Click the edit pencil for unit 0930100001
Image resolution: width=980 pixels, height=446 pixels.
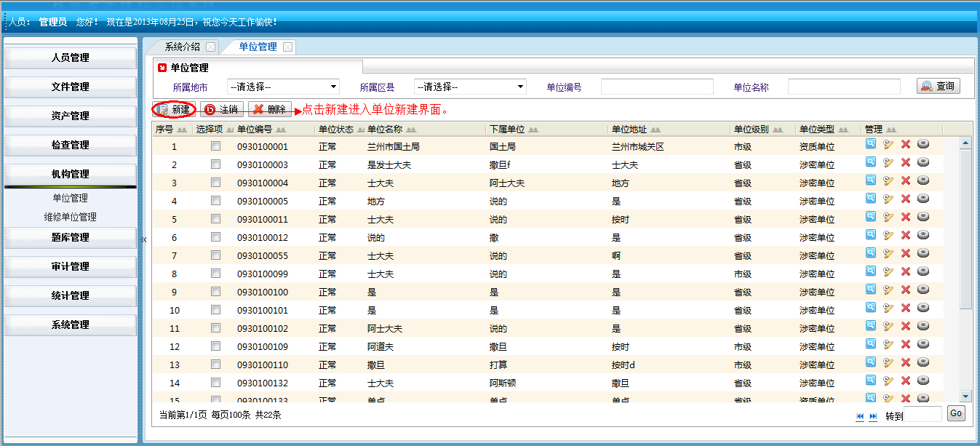coord(888,143)
